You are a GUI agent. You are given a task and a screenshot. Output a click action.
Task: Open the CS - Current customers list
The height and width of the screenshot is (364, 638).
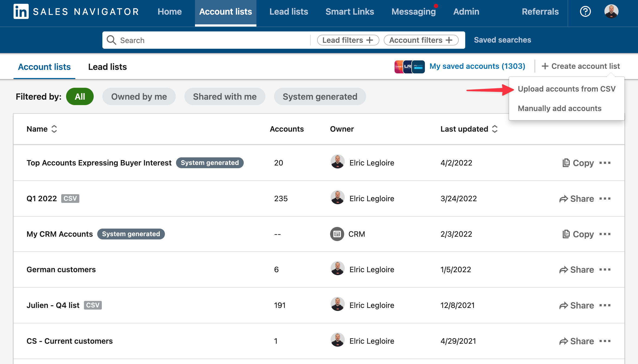(70, 341)
